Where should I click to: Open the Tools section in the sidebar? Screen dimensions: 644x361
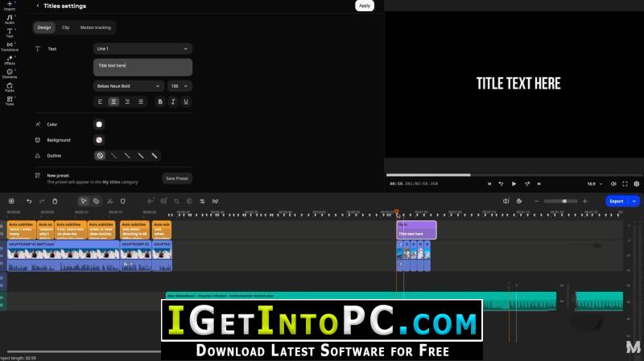tap(10, 101)
